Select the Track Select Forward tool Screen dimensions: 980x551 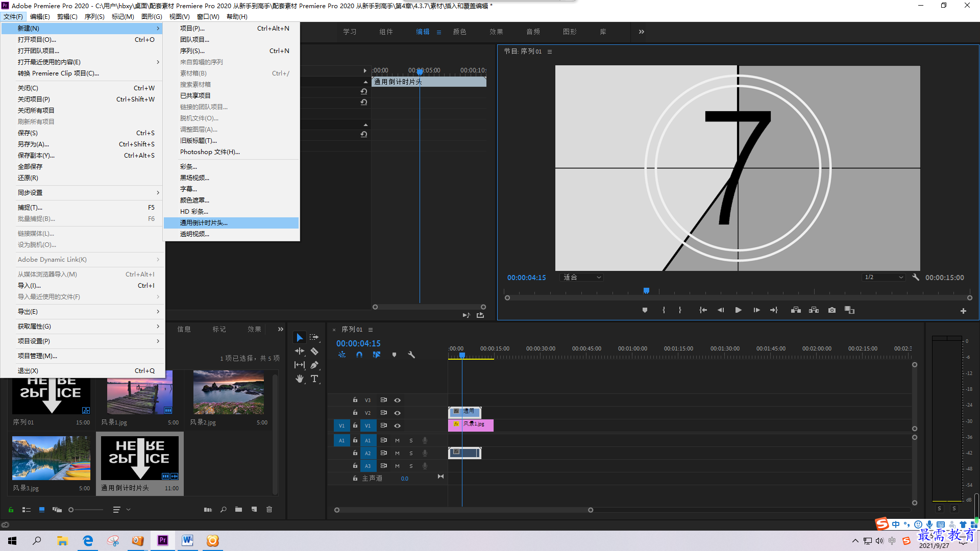coord(314,337)
